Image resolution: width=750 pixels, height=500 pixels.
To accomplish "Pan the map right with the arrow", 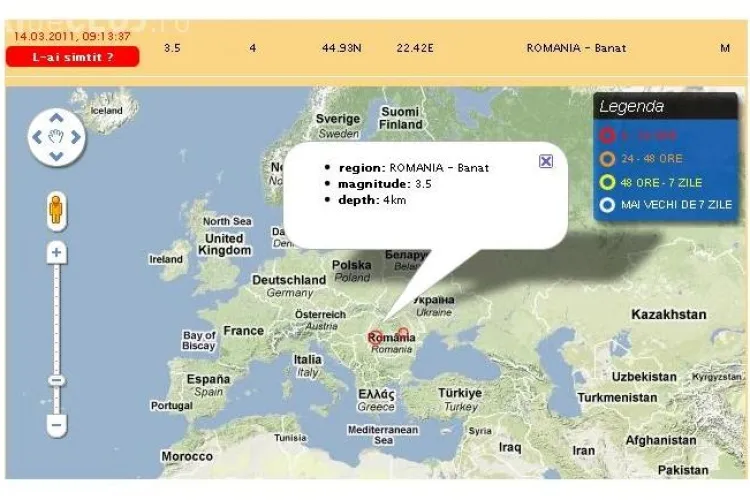I will (76, 137).
